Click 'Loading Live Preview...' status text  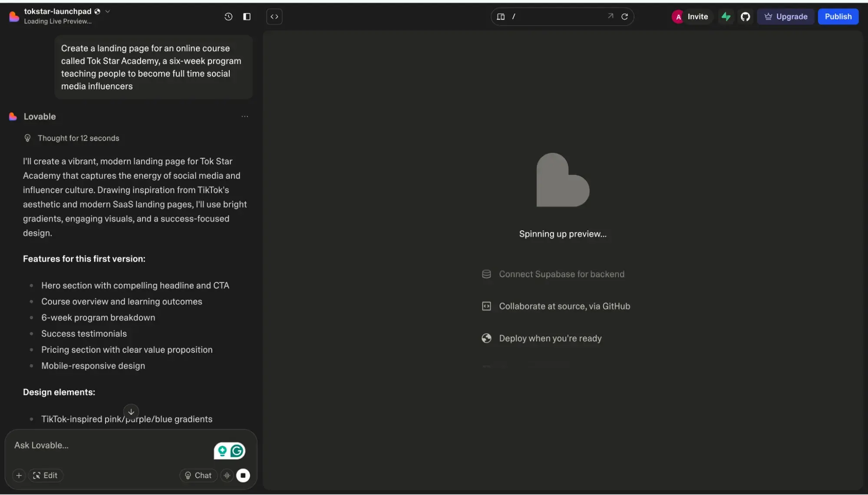(x=58, y=21)
